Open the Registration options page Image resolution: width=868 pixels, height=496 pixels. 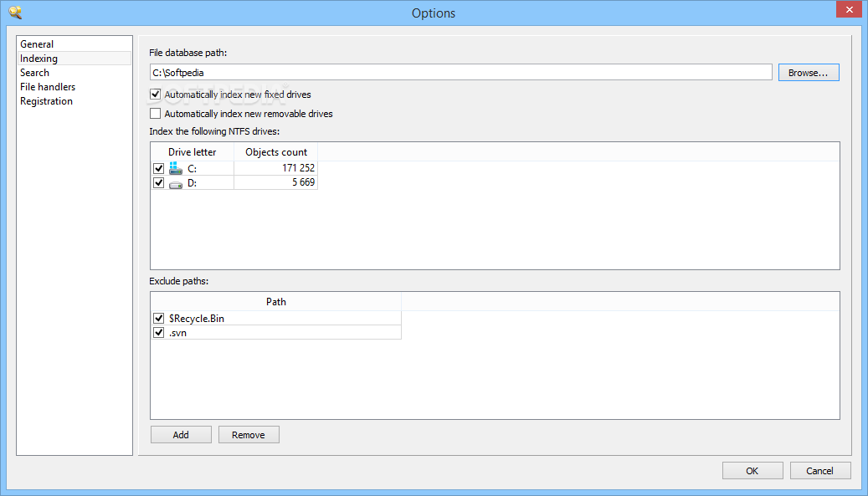tap(47, 101)
